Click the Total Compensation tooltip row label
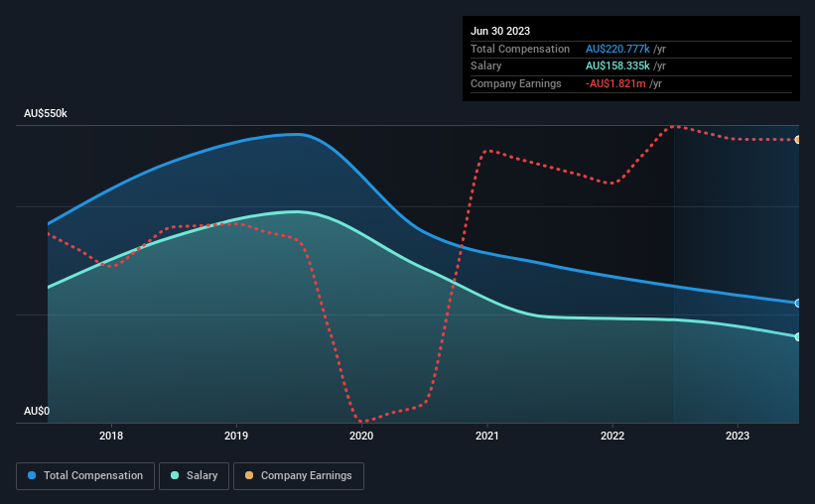Viewport: 815px width, 504px height. coord(520,49)
